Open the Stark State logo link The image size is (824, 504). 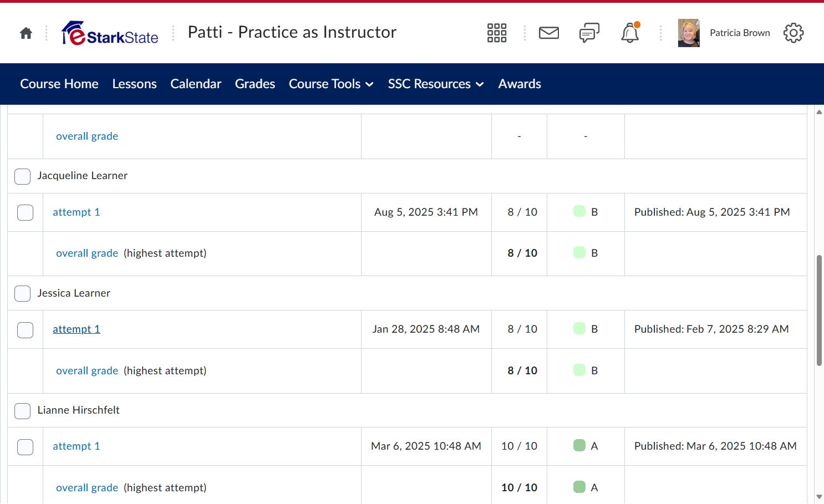110,33
